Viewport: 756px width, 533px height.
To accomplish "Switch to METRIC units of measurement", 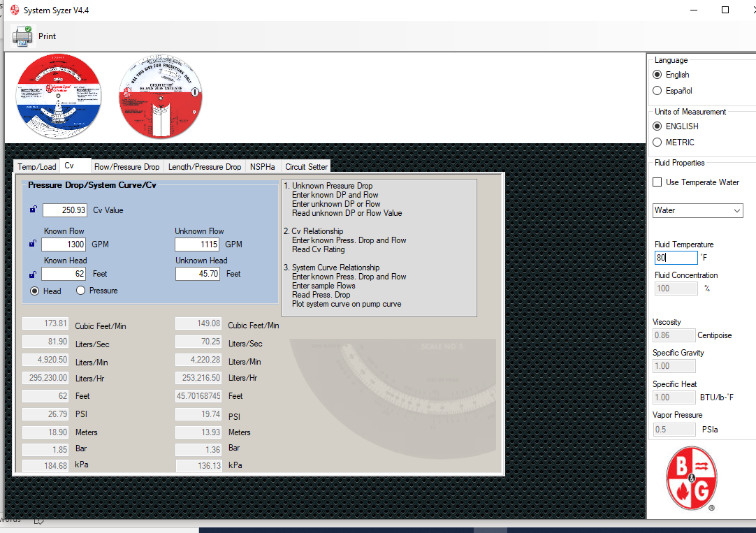I will (657, 143).
